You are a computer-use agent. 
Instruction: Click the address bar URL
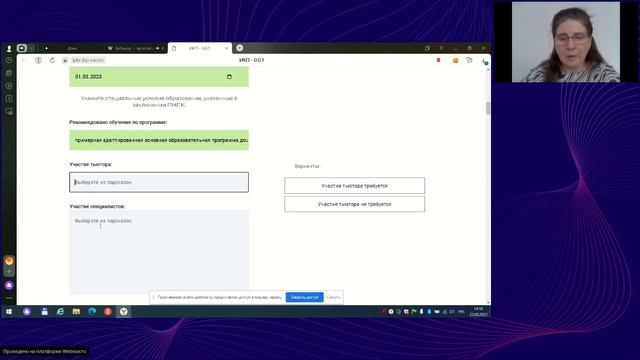pyautogui.click(x=88, y=60)
